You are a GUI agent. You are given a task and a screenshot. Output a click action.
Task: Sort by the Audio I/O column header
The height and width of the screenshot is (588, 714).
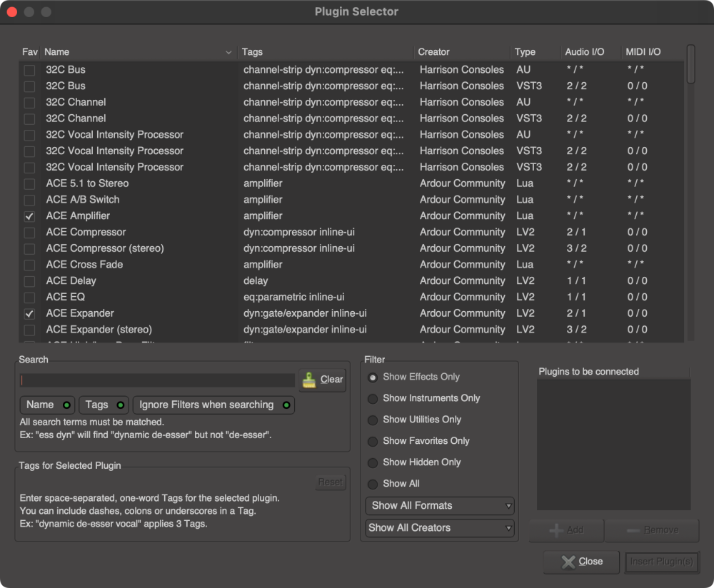590,52
